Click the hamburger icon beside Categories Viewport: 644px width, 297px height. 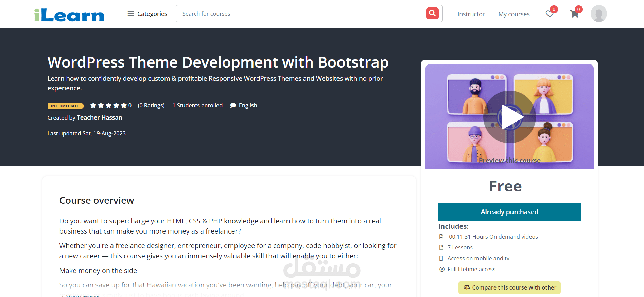(130, 14)
